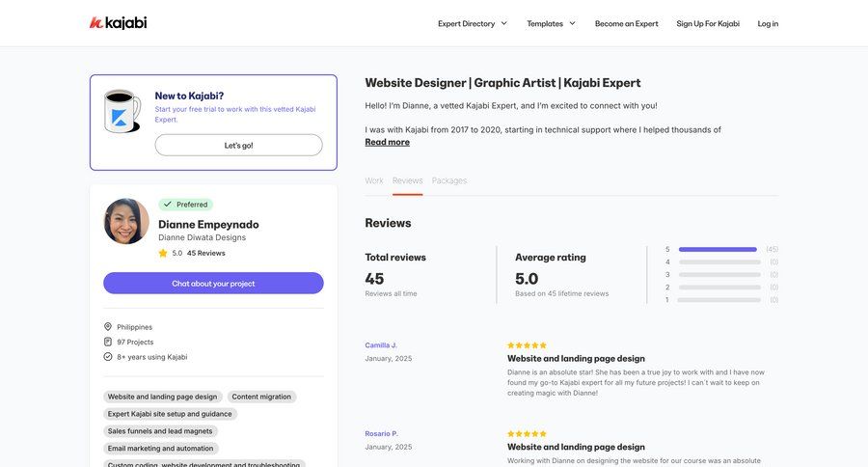Viewport: 868px width, 467px height.
Task: Expand the Expert Directory dropdown
Action: coord(473,24)
